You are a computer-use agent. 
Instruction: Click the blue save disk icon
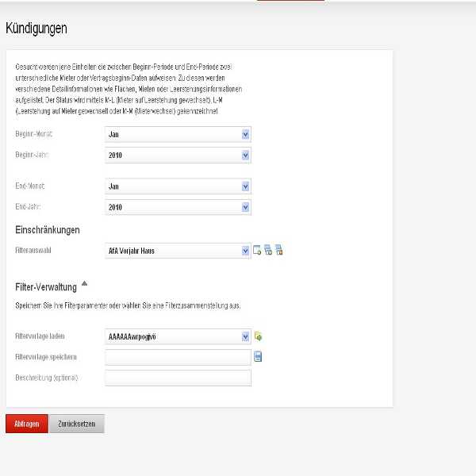pyautogui.click(x=258, y=357)
